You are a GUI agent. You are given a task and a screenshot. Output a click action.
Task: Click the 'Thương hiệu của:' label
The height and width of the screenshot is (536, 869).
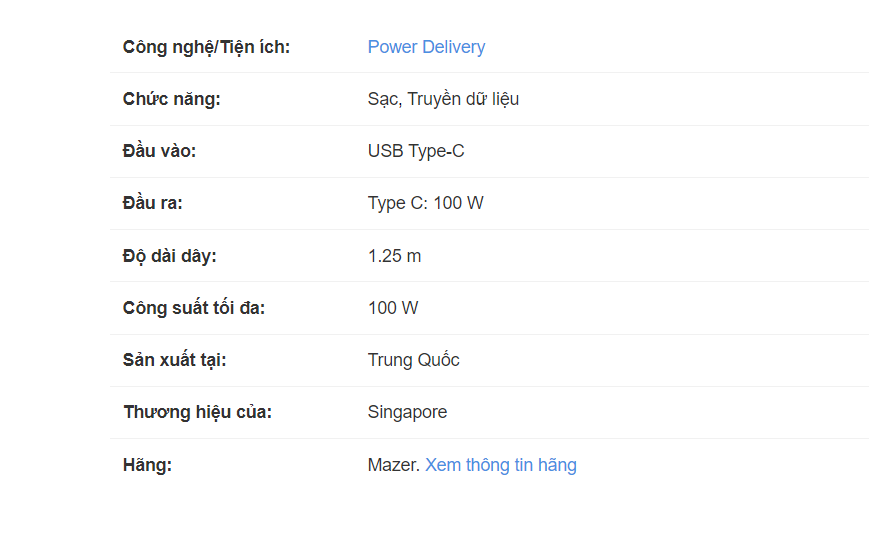[x=197, y=412]
